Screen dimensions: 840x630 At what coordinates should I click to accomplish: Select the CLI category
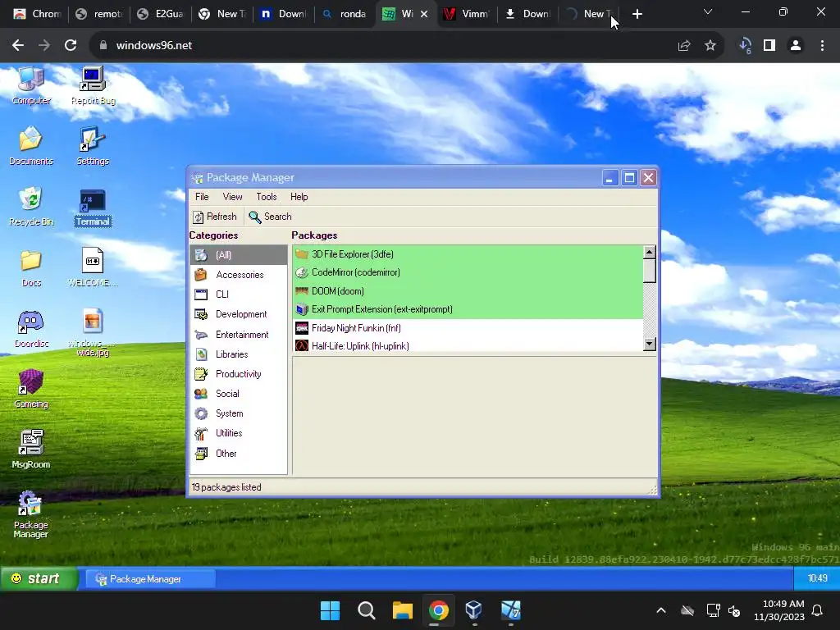(x=239, y=294)
